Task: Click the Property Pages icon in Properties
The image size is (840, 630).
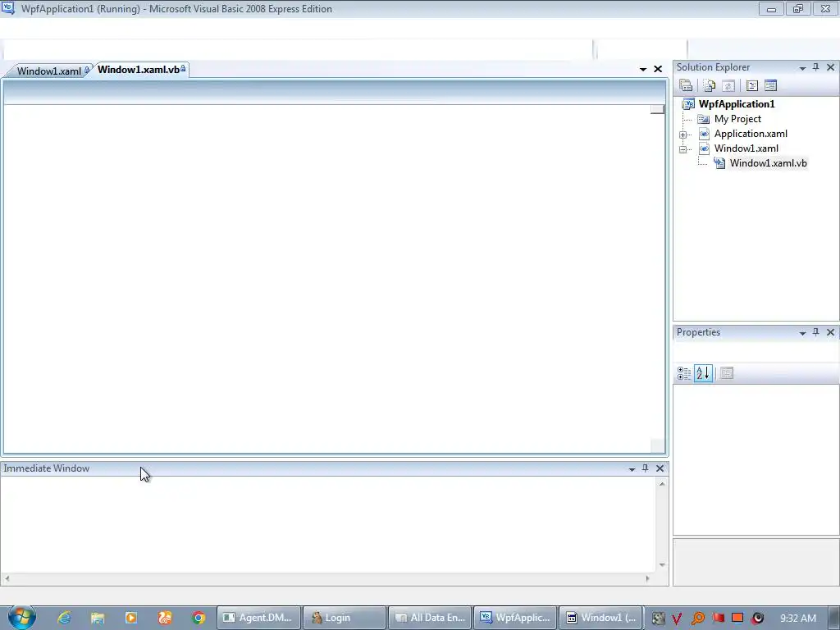Action: point(727,373)
